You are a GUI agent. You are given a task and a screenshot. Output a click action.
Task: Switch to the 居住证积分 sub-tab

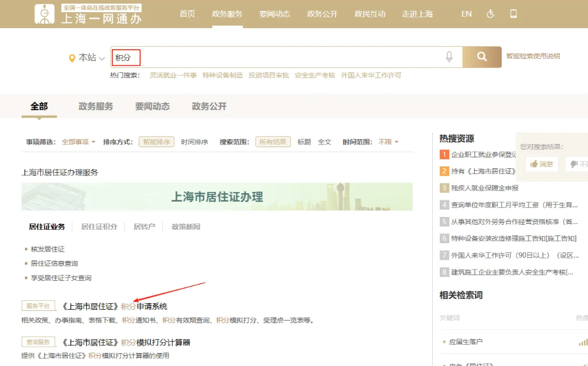[x=99, y=227]
